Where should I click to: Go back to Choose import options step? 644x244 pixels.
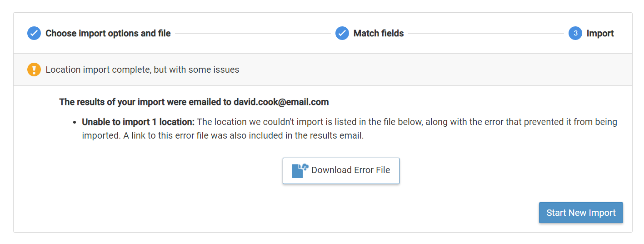[x=108, y=33]
